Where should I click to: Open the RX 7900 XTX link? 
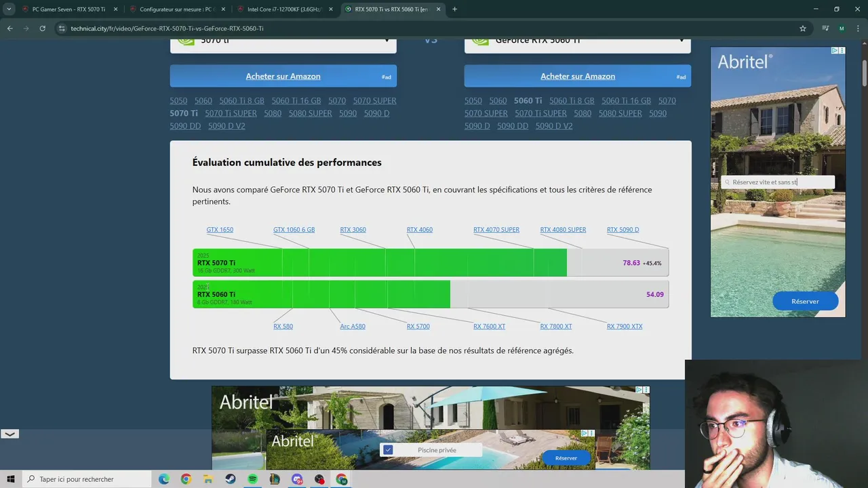(625, 326)
